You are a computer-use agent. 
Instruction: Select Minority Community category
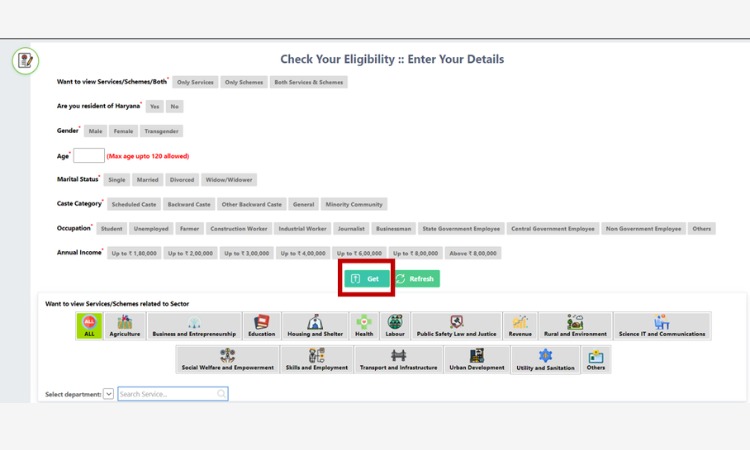click(354, 204)
